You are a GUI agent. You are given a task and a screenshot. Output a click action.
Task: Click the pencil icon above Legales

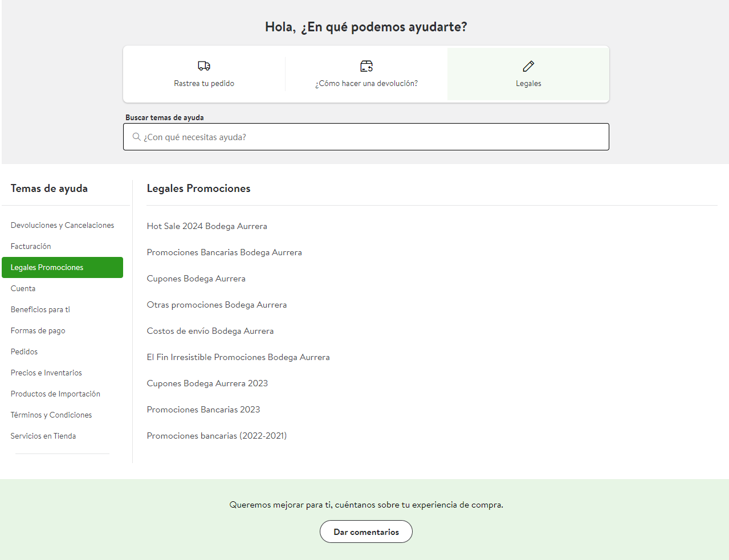pos(528,66)
